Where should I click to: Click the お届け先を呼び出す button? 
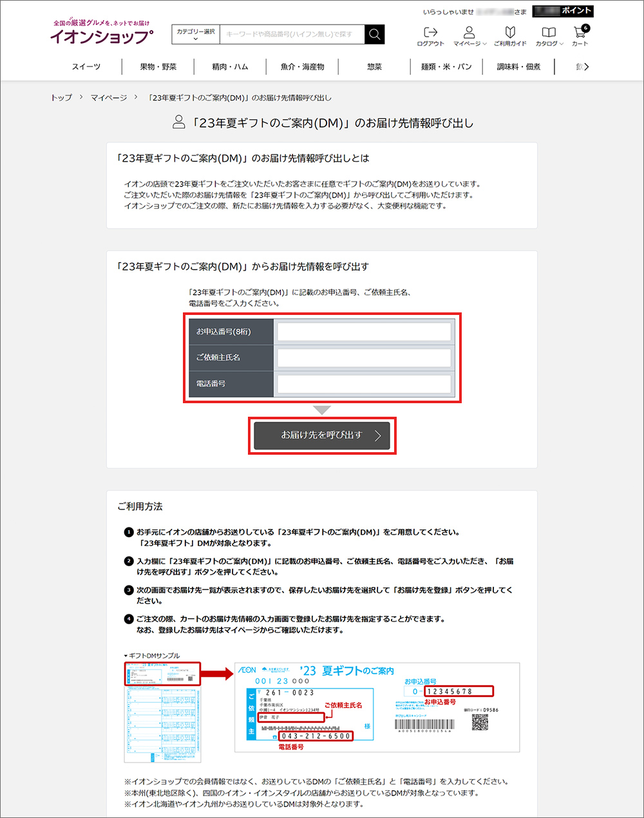coord(322,435)
